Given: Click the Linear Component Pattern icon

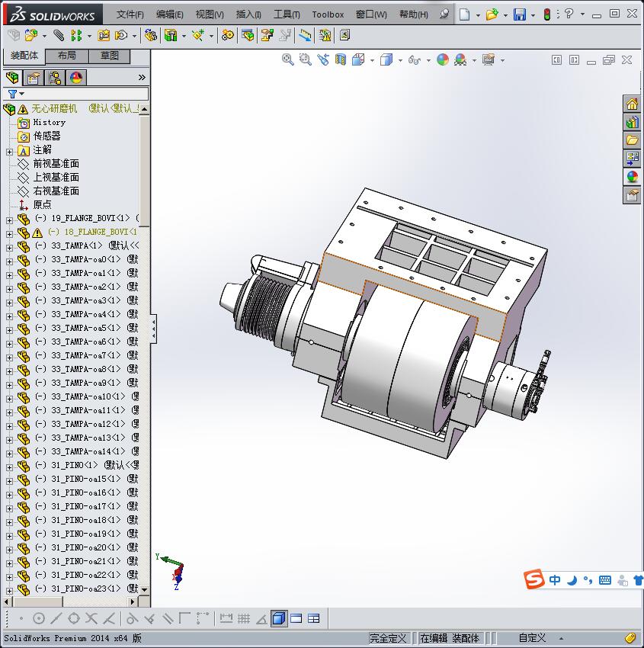Looking at the screenshot, I should (x=76, y=36).
